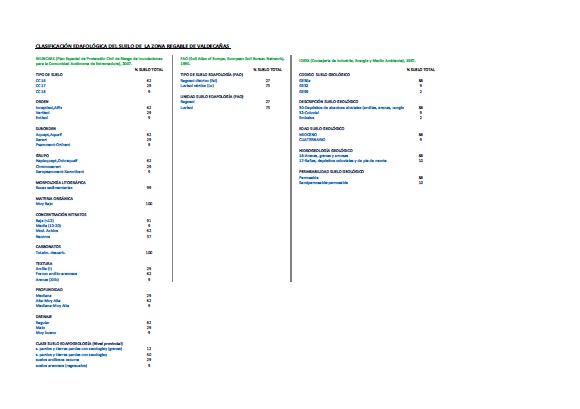Select the ORDEN section heading

[42, 102]
